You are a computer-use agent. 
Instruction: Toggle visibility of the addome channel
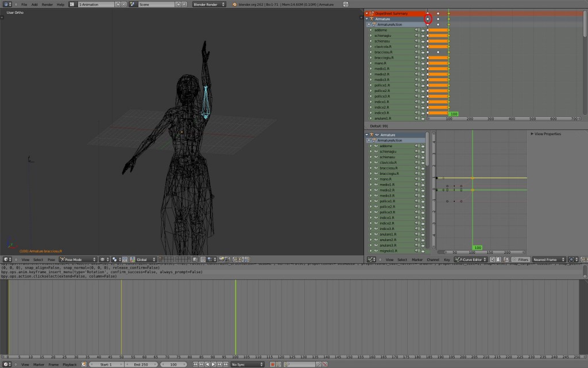point(417,30)
